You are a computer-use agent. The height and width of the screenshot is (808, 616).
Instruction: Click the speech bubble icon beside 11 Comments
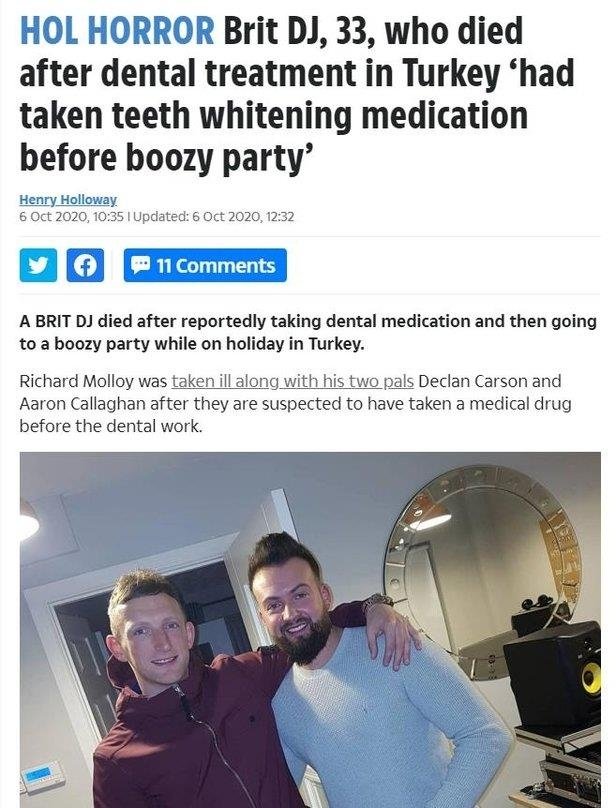[x=140, y=265]
